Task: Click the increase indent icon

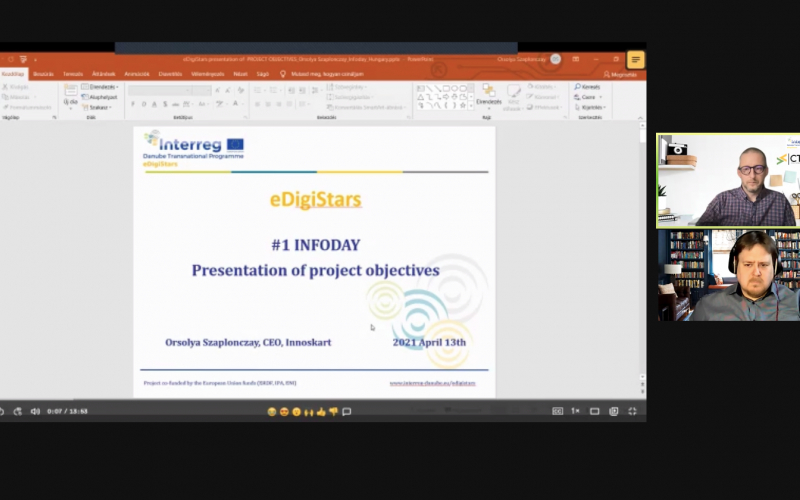Action: coord(303,90)
